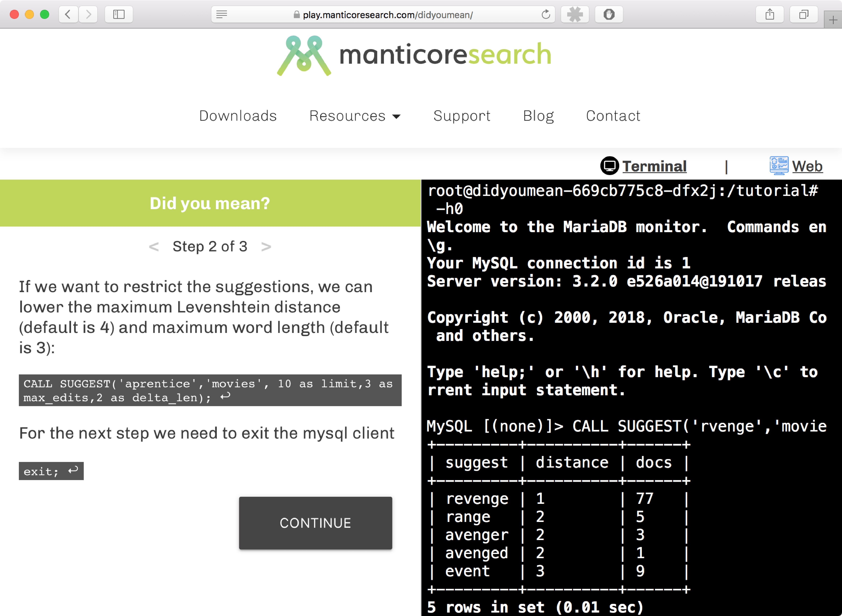Advance to step 3 with right arrow
842x616 pixels.
(x=266, y=246)
